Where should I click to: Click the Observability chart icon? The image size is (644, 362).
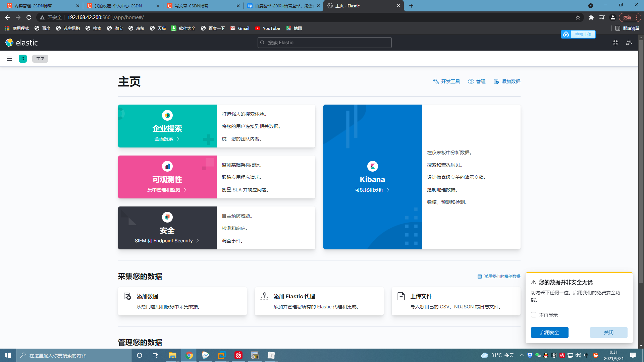click(x=167, y=166)
